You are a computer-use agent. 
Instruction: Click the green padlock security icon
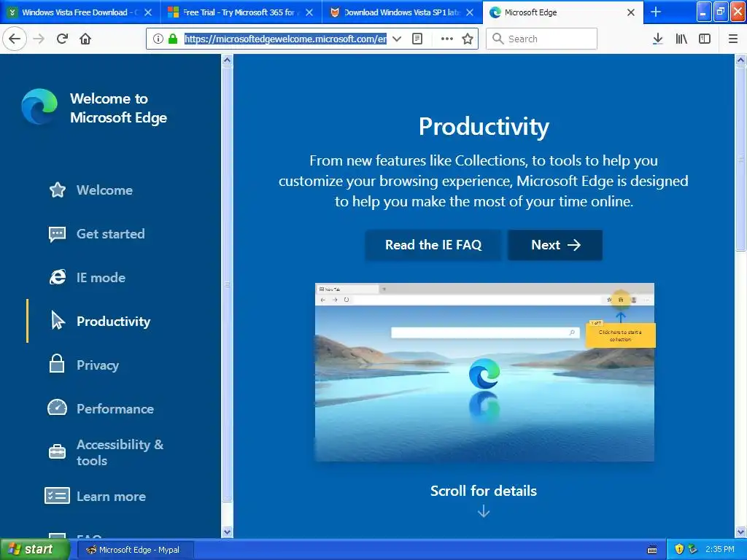tap(173, 39)
